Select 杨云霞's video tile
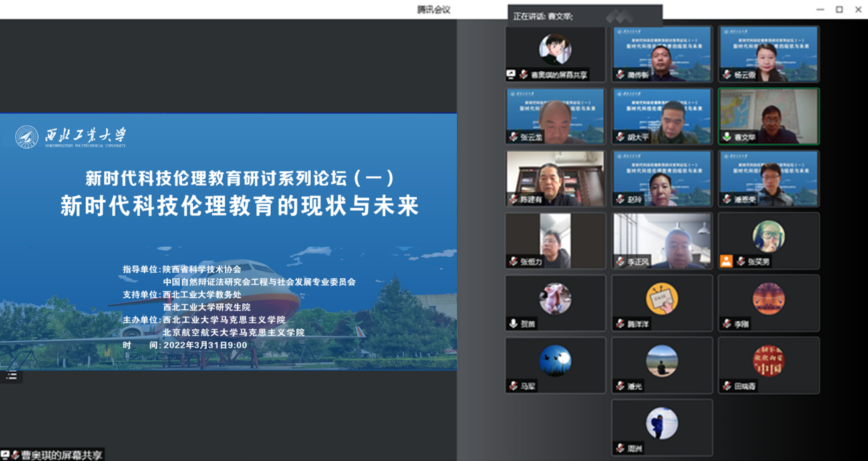Image resolution: width=868 pixels, height=461 pixels. click(x=768, y=52)
